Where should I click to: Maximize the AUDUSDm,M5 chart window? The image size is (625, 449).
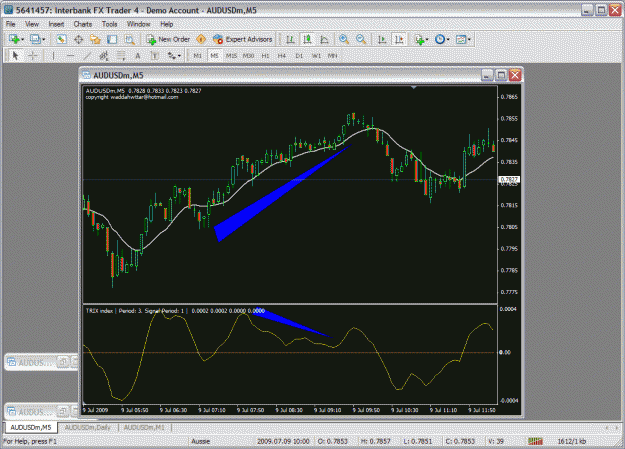click(501, 75)
